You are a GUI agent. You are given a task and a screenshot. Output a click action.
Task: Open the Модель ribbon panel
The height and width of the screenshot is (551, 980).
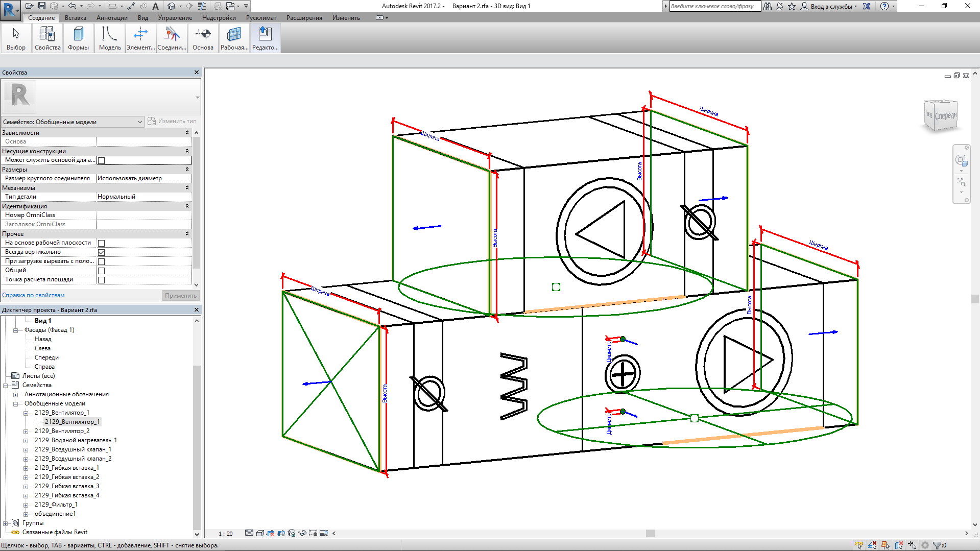(x=110, y=38)
